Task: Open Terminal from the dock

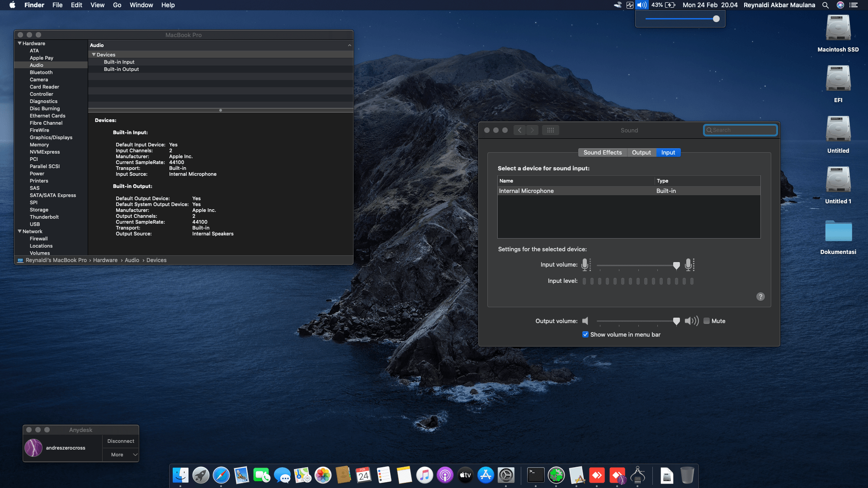Action: click(x=536, y=475)
